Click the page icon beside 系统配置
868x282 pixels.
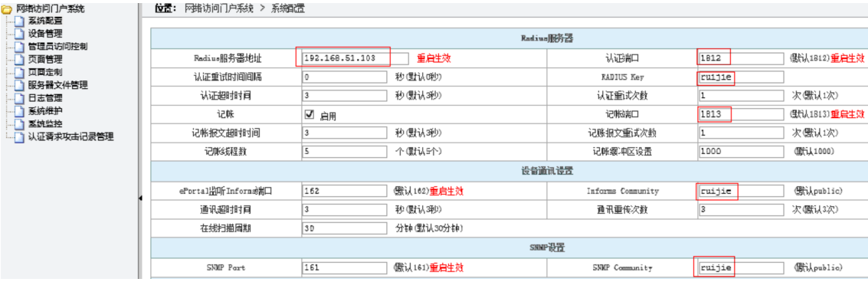pyautogui.click(x=20, y=21)
